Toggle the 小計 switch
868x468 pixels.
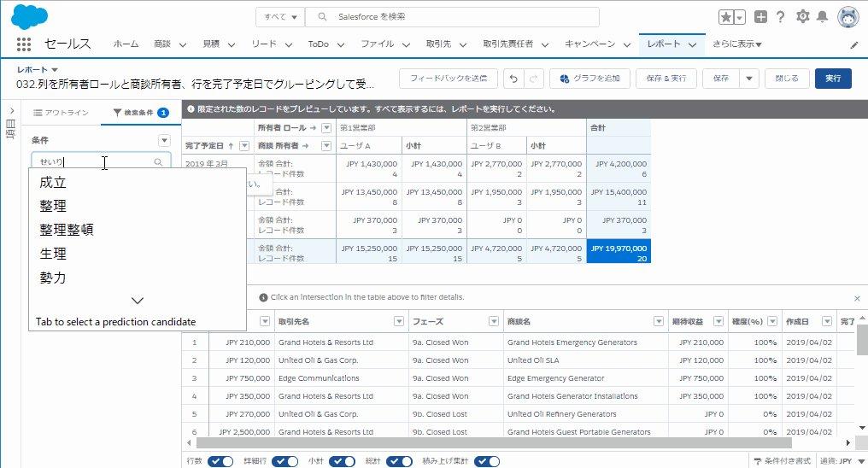342,461
